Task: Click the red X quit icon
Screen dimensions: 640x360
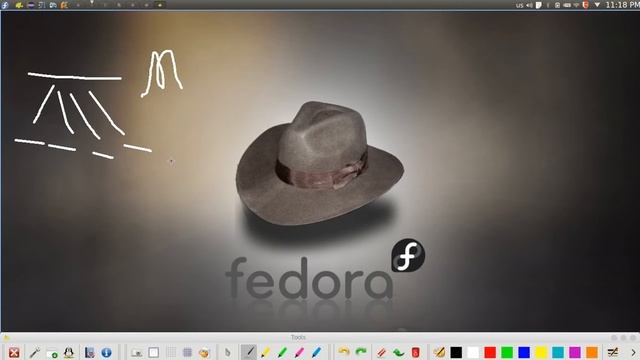Action: point(14,352)
